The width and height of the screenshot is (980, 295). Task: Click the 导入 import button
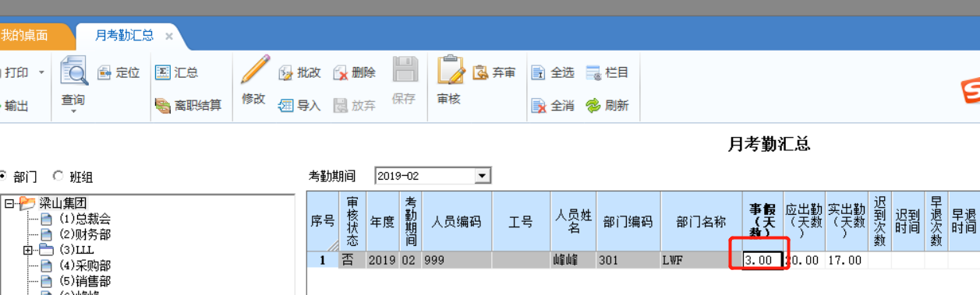(x=299, y=105)
